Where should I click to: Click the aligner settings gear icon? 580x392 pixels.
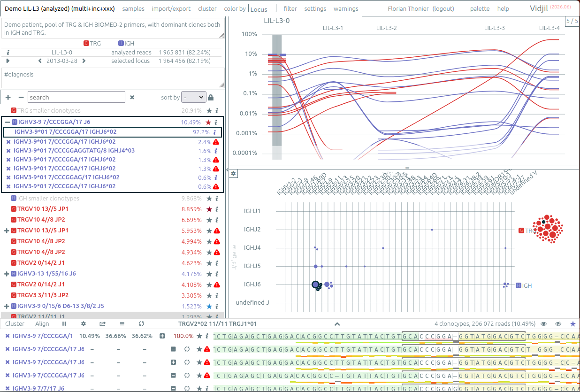pyautogui.click(x=83, y=323)
